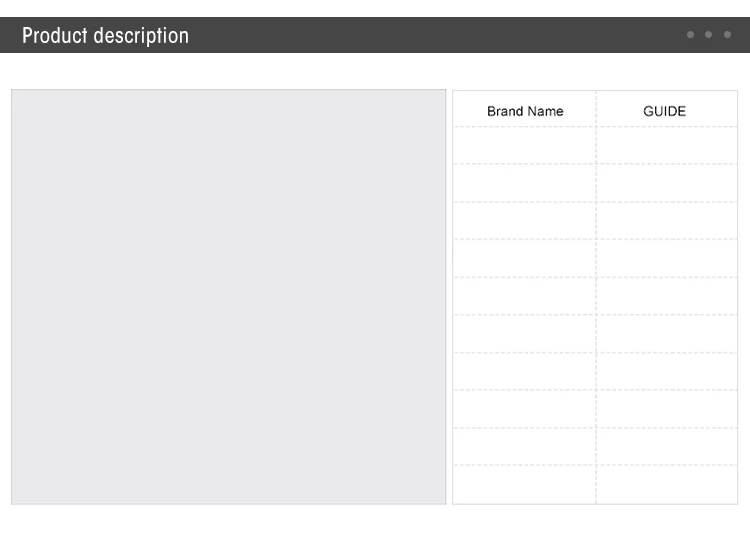This screenshot has height=553, width=750.
Task: Click the first dot in the header bar
Action: point(690,35)
